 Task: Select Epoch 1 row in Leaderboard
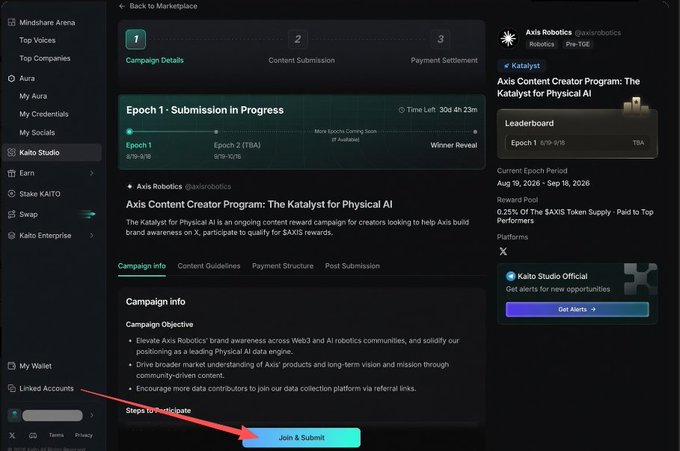577,143
